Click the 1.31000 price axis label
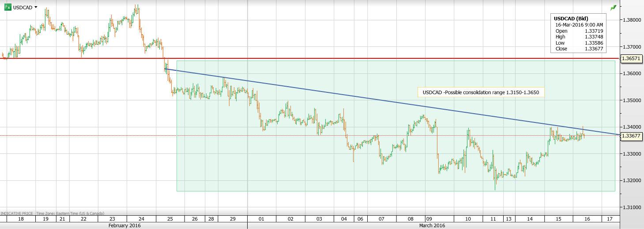Screen dimensions: 644x229 pyautogui.click(x=632, y=207)
